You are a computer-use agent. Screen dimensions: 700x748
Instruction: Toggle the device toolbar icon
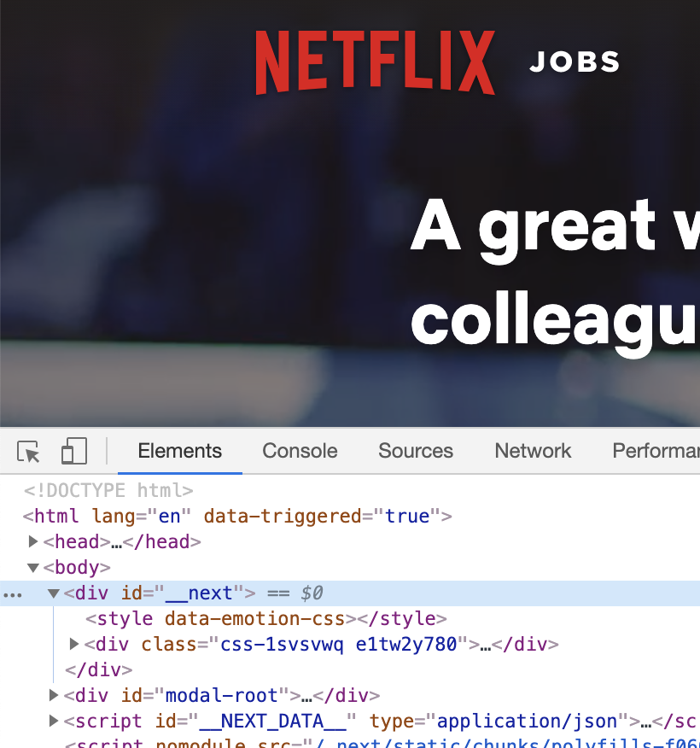tap(74, 452)
